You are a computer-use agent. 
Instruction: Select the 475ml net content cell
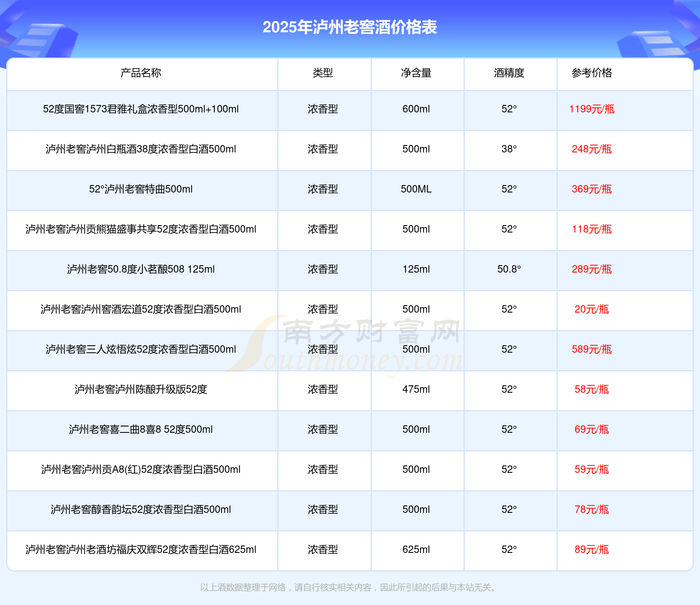416,389
